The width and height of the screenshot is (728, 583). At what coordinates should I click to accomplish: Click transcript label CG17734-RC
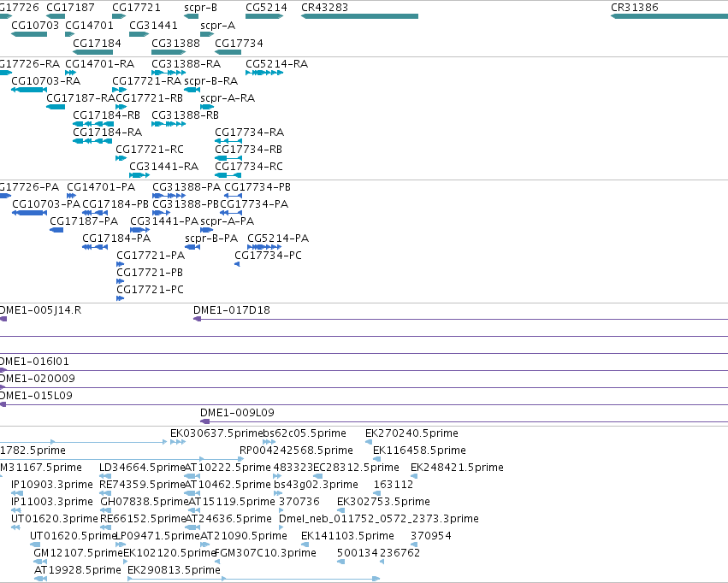249,166
